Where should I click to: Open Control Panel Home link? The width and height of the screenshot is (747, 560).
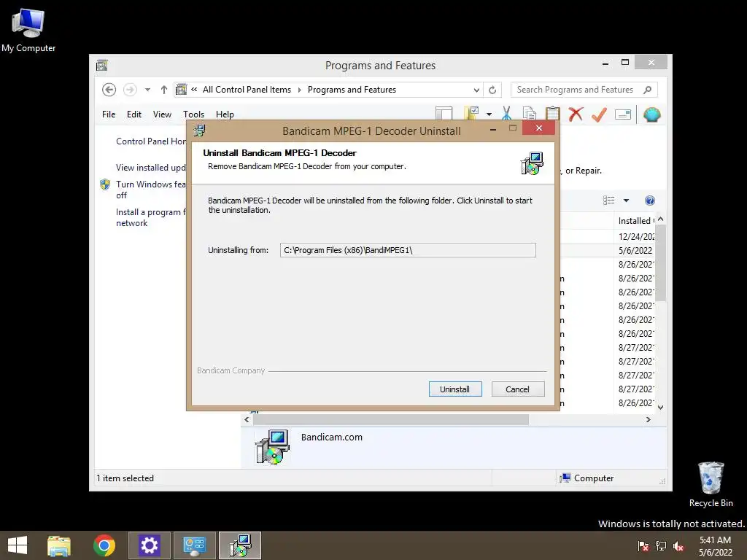[151, 141]
